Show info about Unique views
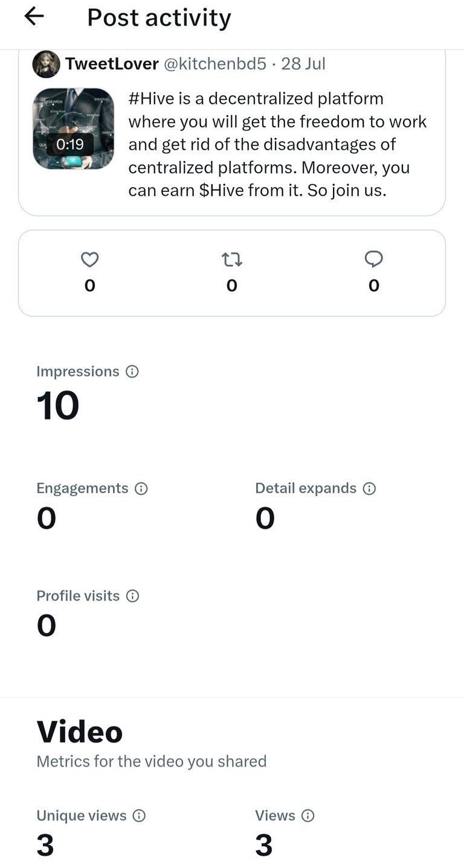This screenshot has width=464, height=868. pyautogui.click(x=139, y=815)
